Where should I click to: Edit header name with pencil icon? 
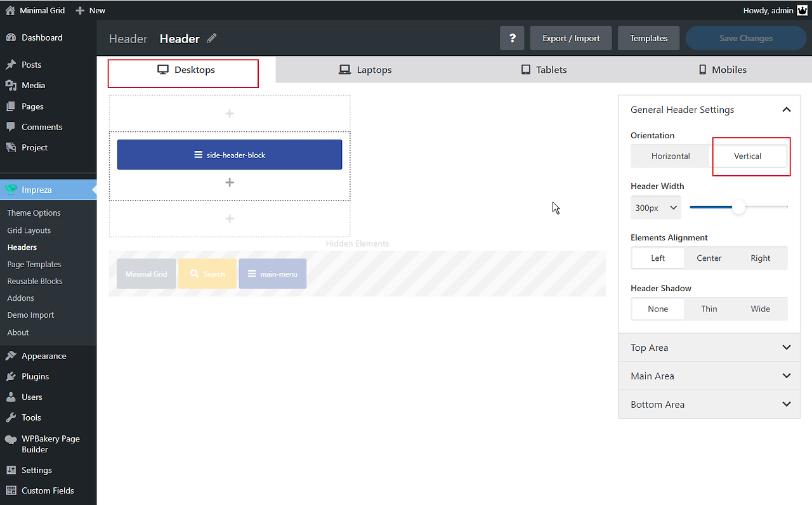212,38
